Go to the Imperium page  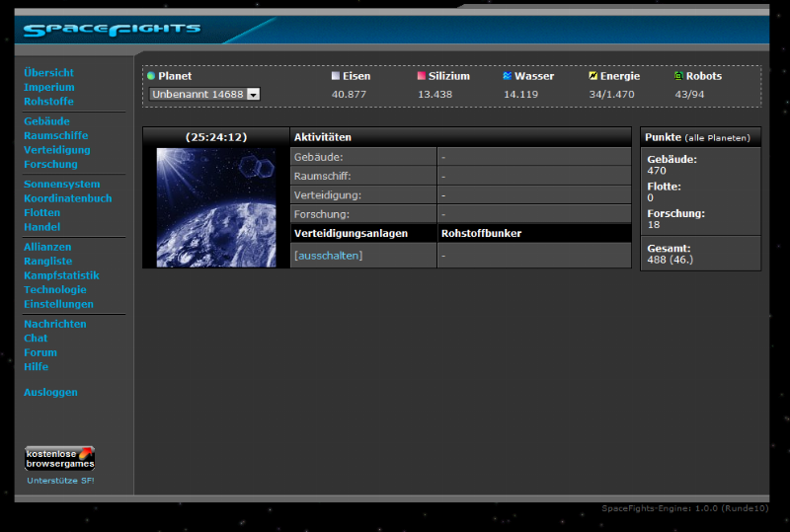point(48,87)
